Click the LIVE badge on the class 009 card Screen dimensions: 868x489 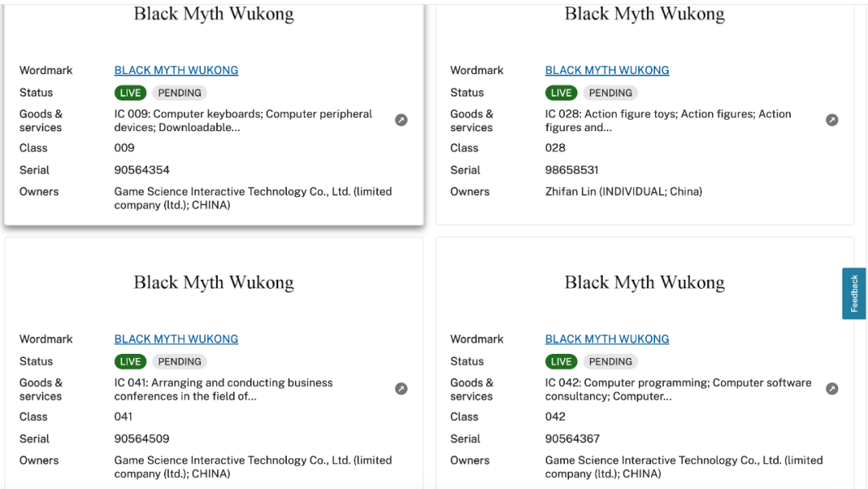pos(130,93)
